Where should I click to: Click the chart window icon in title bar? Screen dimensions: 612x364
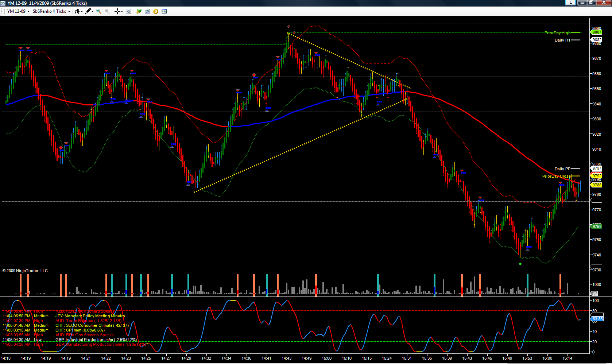coord(3,3)
